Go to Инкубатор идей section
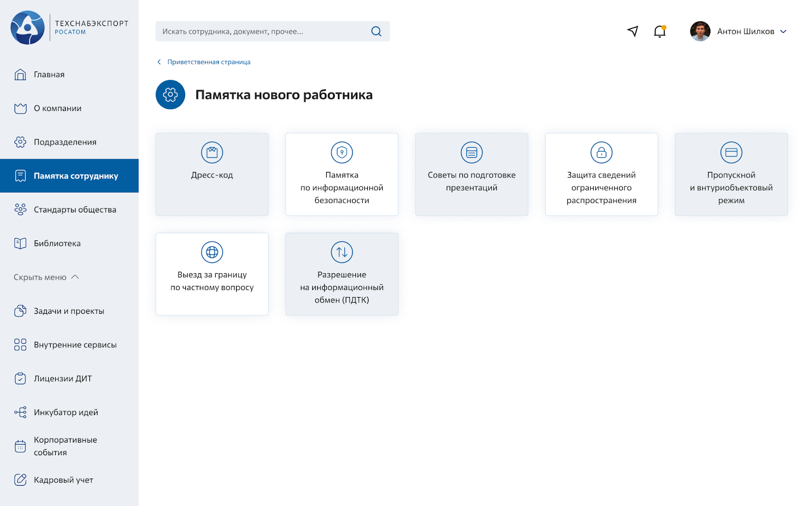 pos(65,412)
